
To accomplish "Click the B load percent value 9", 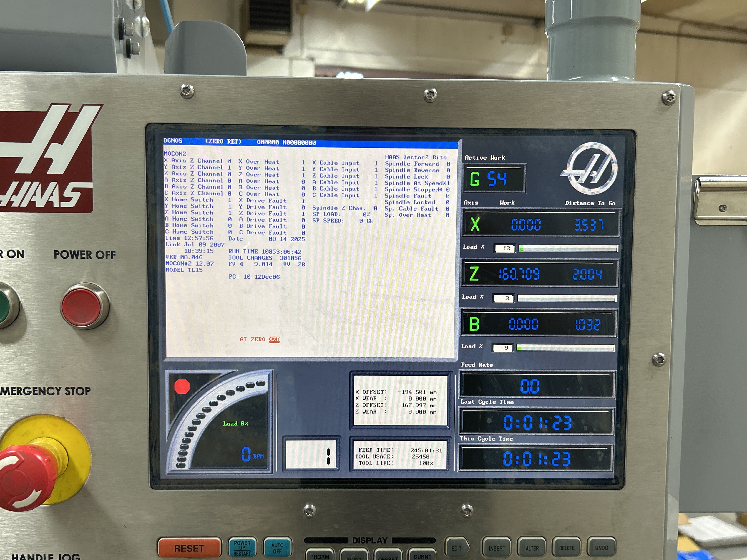I will click(x=503, y=348).
